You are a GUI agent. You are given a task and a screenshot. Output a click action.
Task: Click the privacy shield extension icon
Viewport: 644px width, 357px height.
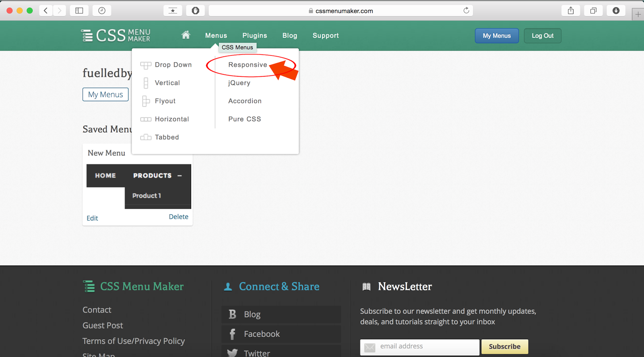pos(196,11)
